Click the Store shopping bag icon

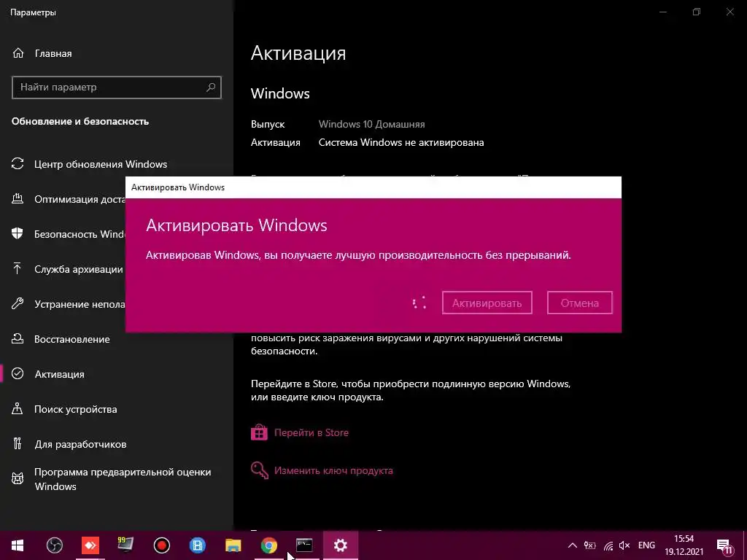pos(259,432)
